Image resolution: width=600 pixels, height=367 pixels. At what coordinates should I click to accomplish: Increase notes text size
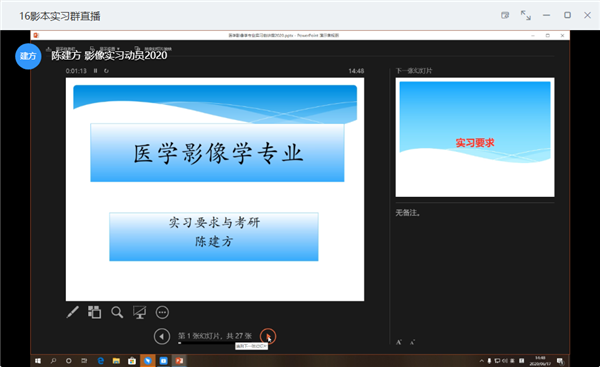pyautogui.click(x=399, y=342)
